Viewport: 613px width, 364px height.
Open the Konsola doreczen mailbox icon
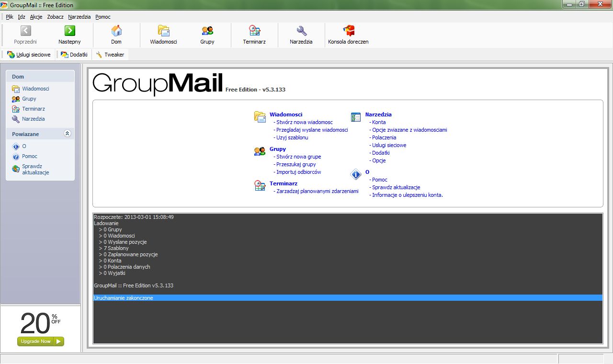(x=349, y=31)
